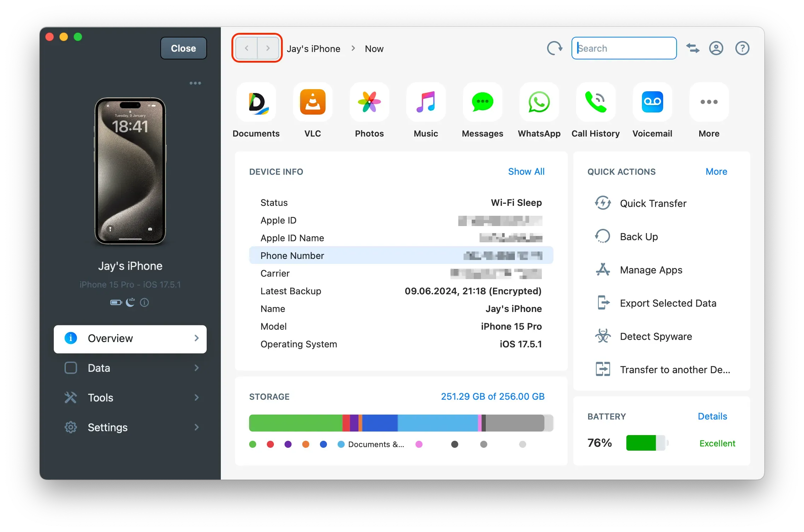The image size is (804, 532).
Task: Open the transfers arrows icon
Action: coord(693,48)
